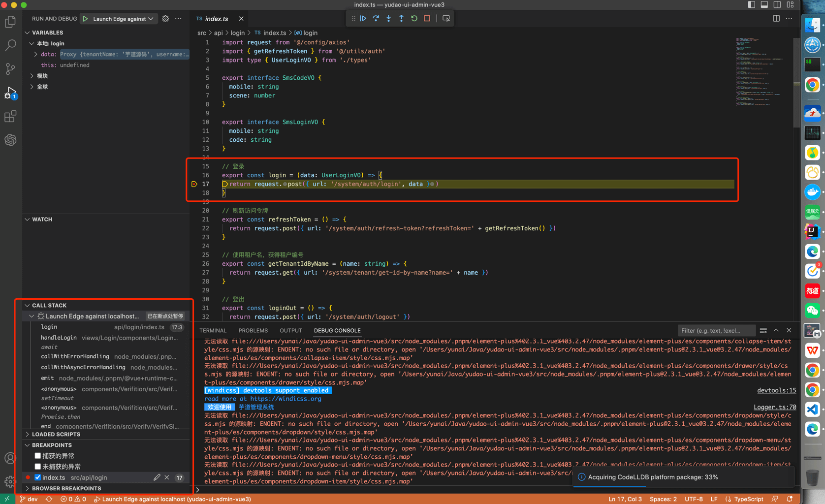Enable the 捕获的异常 breakpoint checkbox
Image resolution: width=825 pixels, height=504 pixels.
pos(38,456)
